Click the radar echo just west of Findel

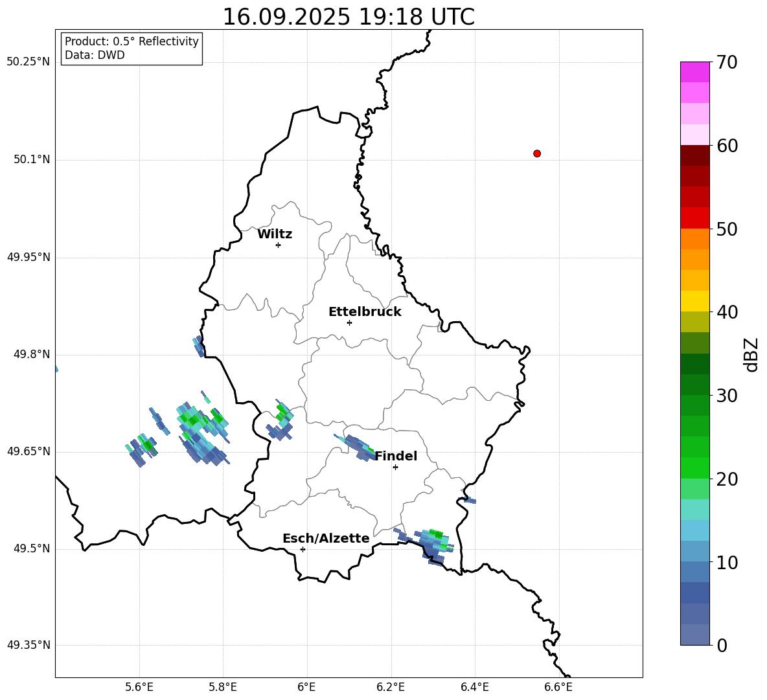pyautogui.click(x=356, y=447)
